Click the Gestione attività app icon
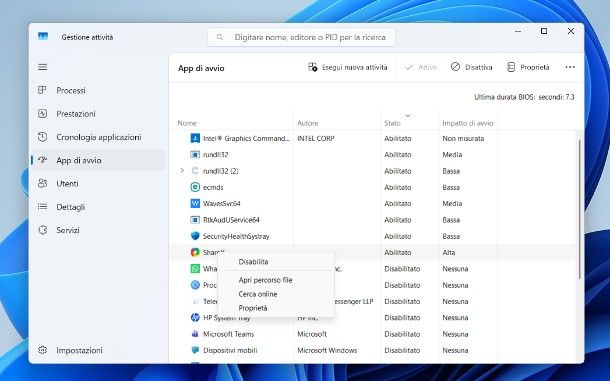610x381 pixels. pyautogui.click(x=43, y=37)
